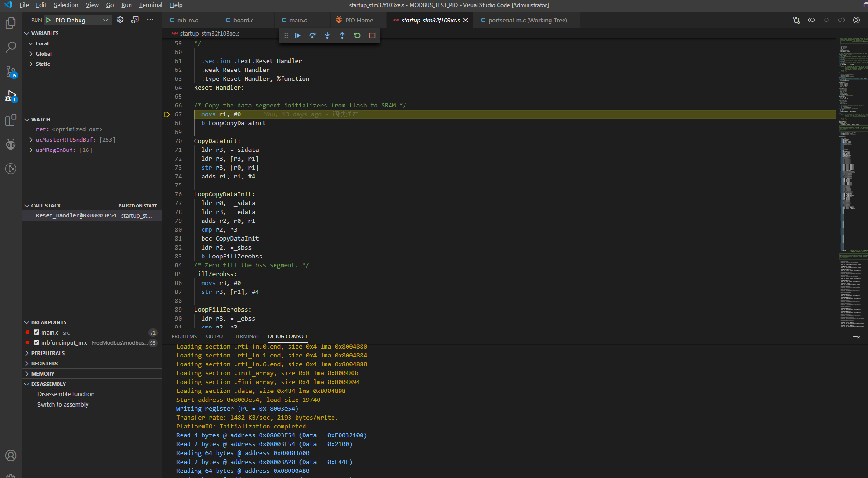Image resolution: width=868 pixels, height=478 pixels.
Task: Collapse the Local variables scope
Action: pyautogui.click(x=92, y=43)
